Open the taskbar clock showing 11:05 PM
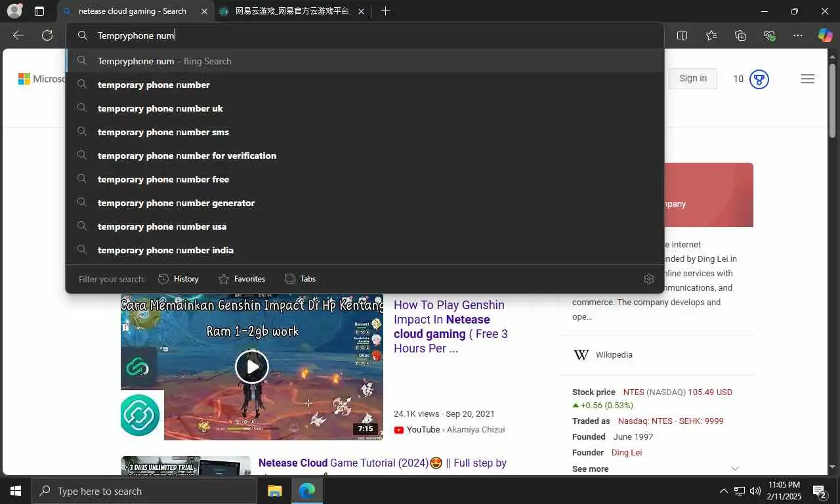This screenshot has width=840, height=504. [784, 491]
